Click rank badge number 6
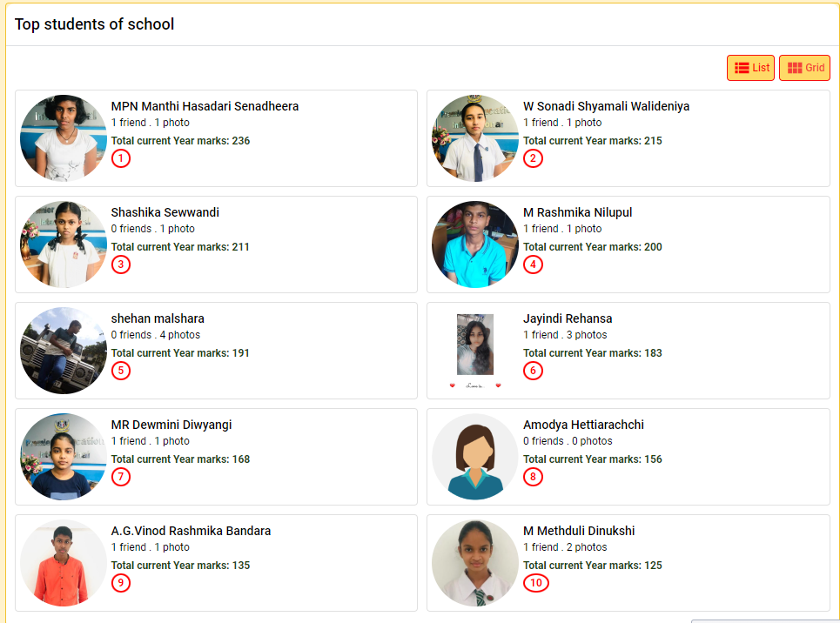840x623 pixels. [533, 371]
